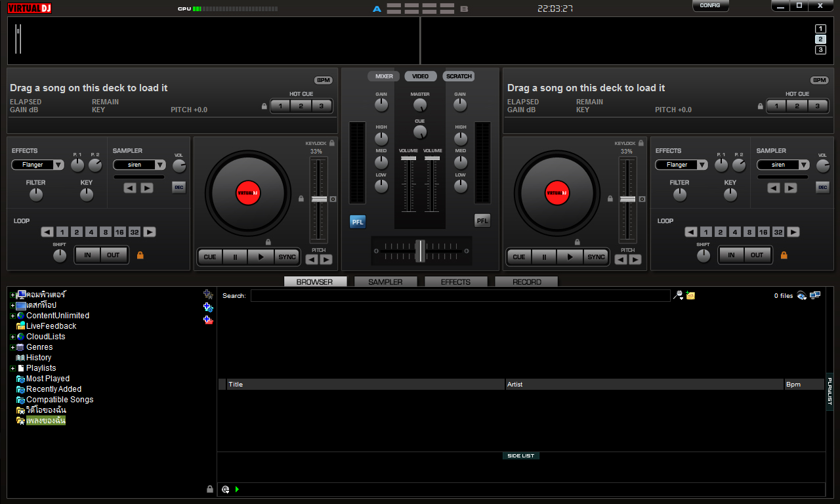Open the search options magnifier icon
Screen dimensions: 840x504
coord(677,295)
